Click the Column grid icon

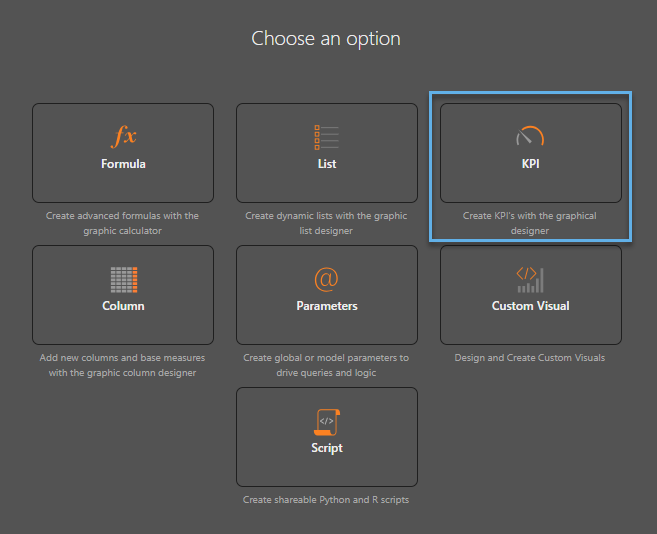(x=124, y=280)
